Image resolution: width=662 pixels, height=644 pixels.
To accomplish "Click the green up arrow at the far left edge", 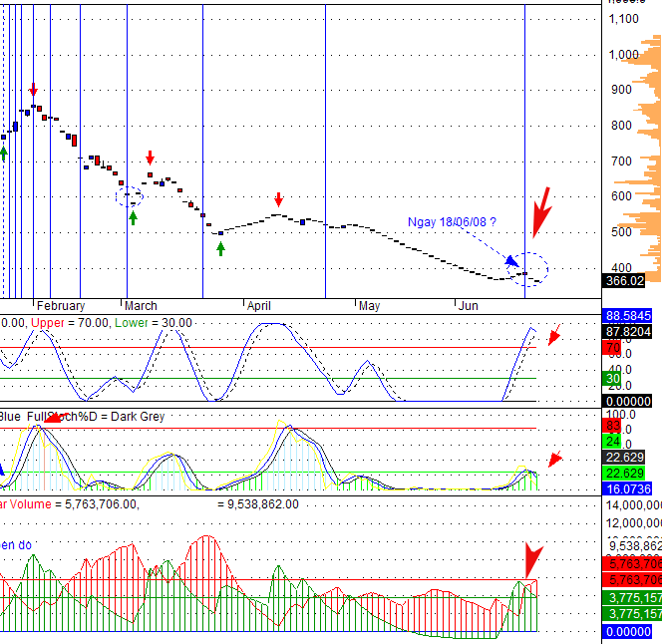I will [3, 153].
